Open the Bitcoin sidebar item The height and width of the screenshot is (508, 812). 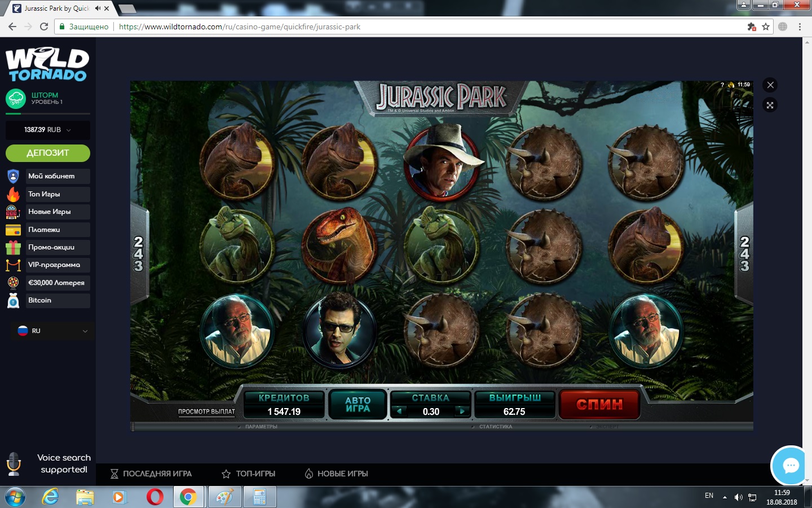point(58,300)
